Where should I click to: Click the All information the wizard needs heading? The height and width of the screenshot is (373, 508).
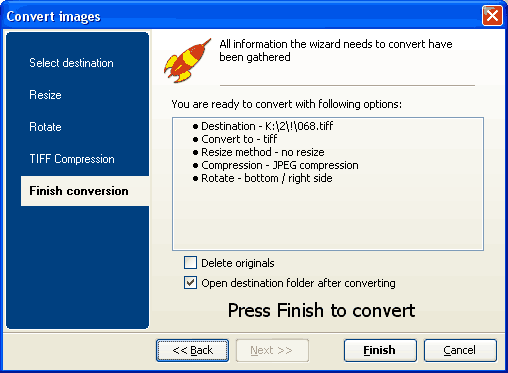336,51
